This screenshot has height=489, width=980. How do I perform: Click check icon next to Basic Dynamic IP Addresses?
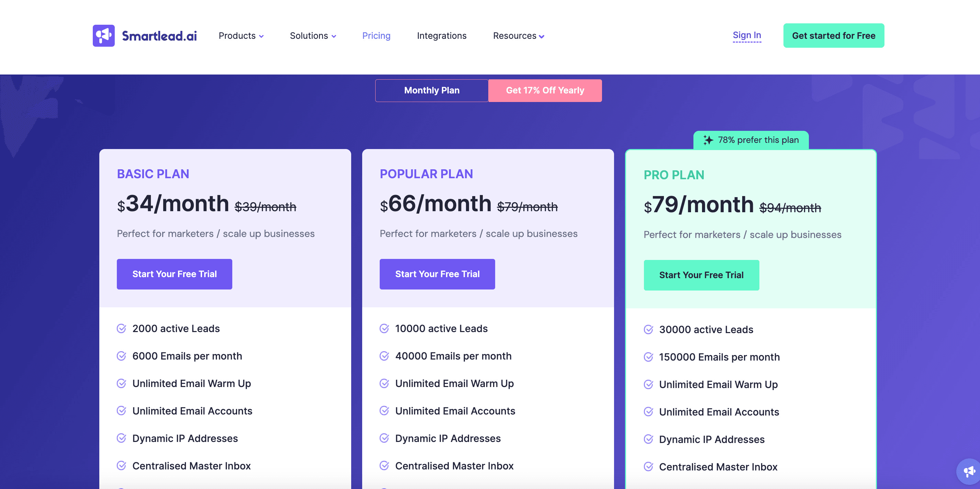pos(121,439)
